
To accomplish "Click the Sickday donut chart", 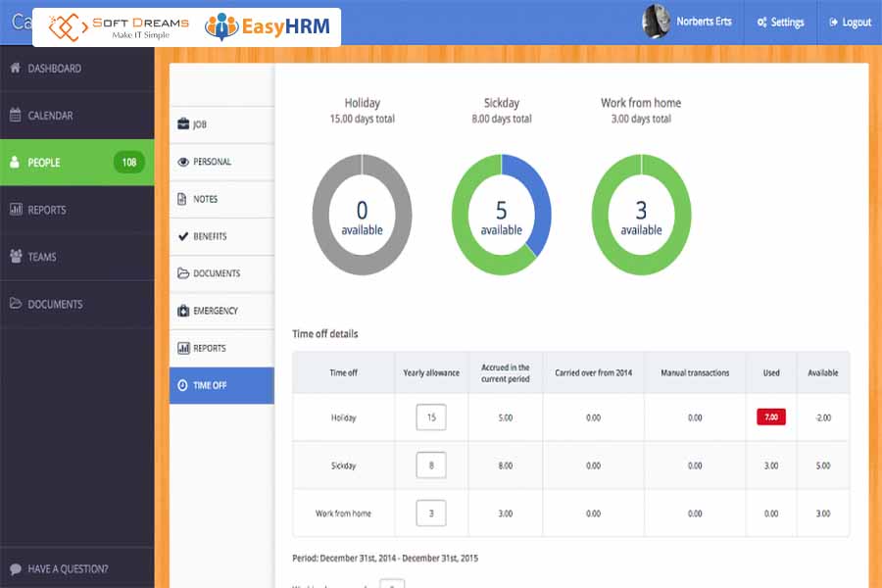I will [x=501, y=215].
